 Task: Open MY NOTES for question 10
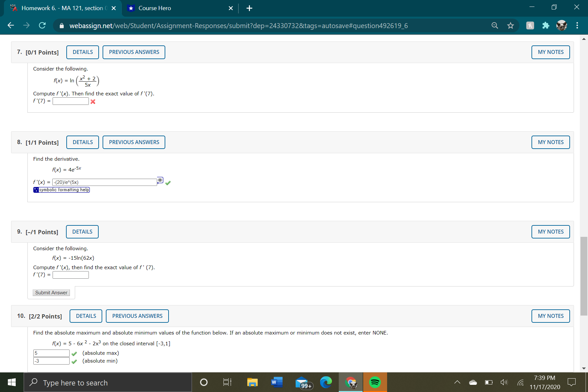[x=551, y=316]
